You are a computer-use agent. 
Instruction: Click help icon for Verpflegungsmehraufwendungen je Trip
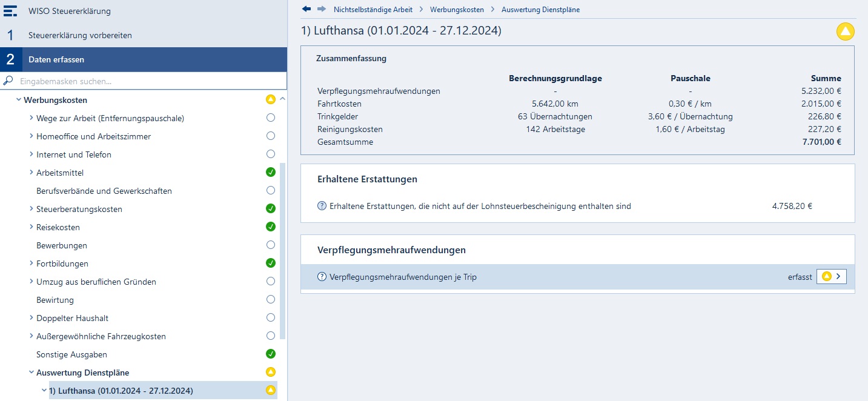click(x=322, y=277)
